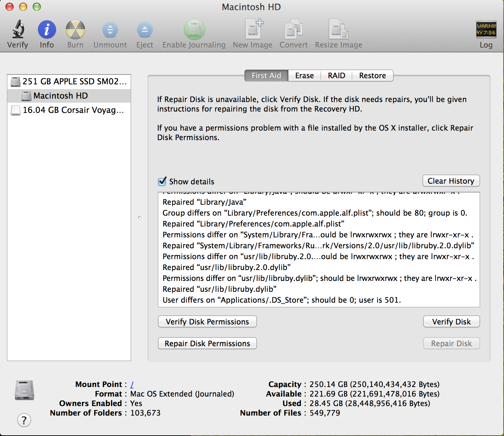The width and height of the screenshot is (504, 436).
Task: Click the Unmount toolbar icon
Action: [x=110, y=30]
